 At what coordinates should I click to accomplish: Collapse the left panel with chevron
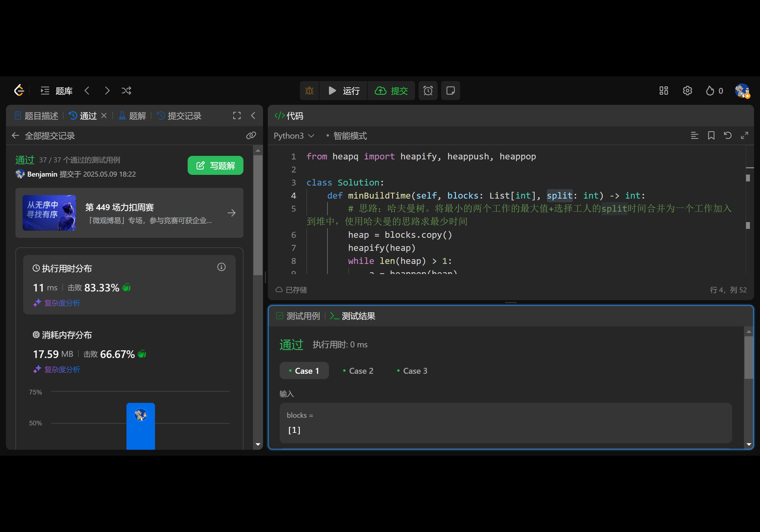point(253,115)
